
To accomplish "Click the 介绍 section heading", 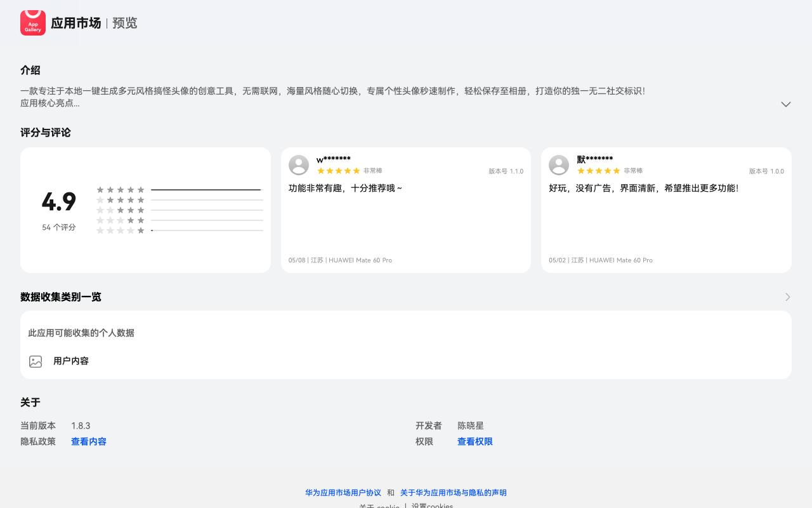I will click(x=30, y=70).
